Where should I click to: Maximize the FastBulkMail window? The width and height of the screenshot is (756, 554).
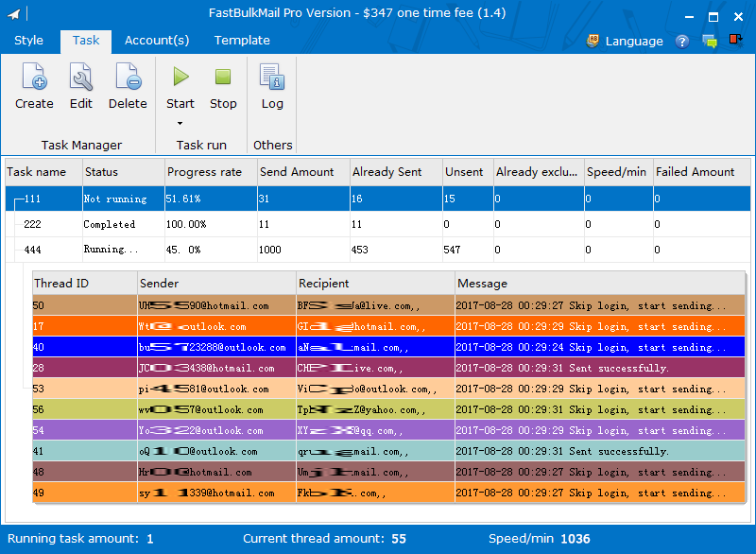713,17
